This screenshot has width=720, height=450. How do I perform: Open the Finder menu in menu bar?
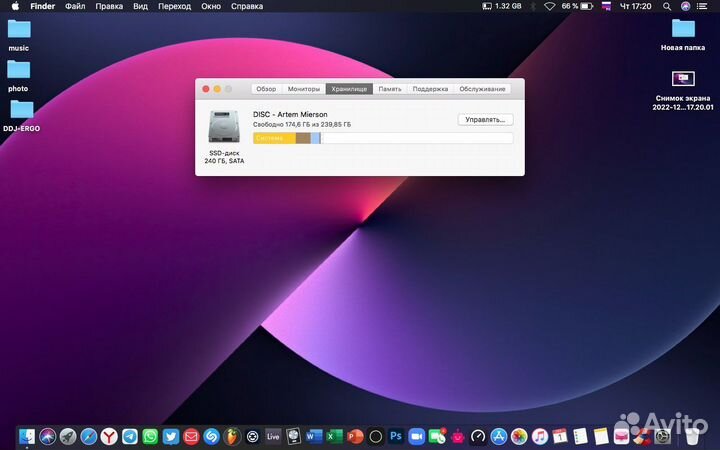43,6
